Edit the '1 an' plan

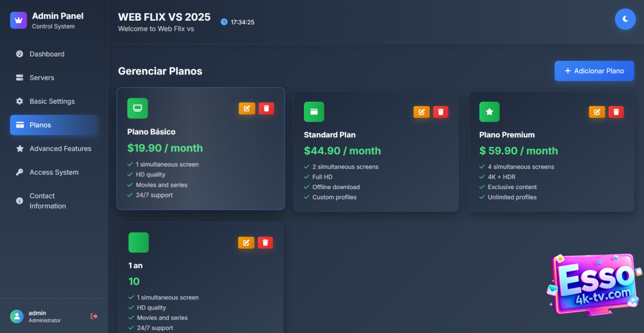pyautogui.click(x=246, y=242)
